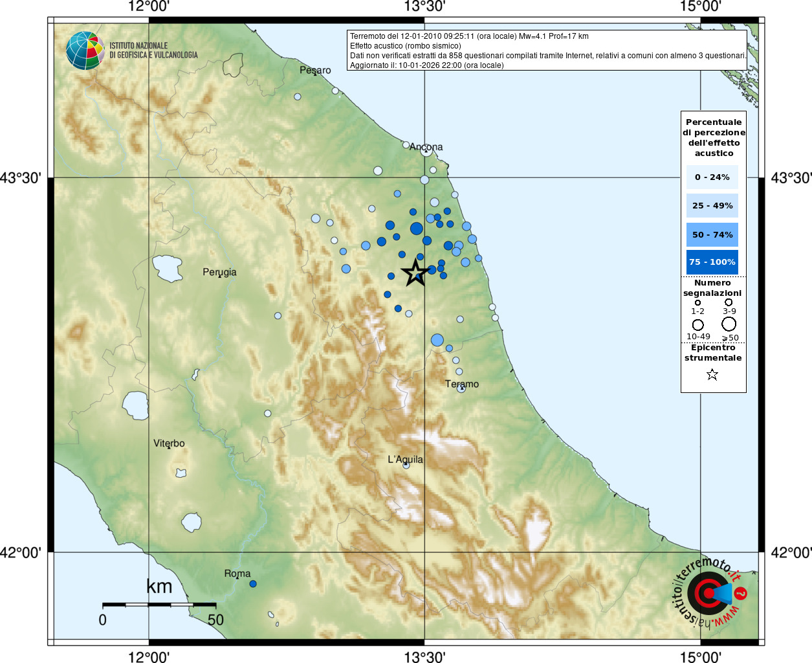Click the 75 - 100% legend swatch
The height and width of the screenshot is (663, 812).
(x=712, y=262)
